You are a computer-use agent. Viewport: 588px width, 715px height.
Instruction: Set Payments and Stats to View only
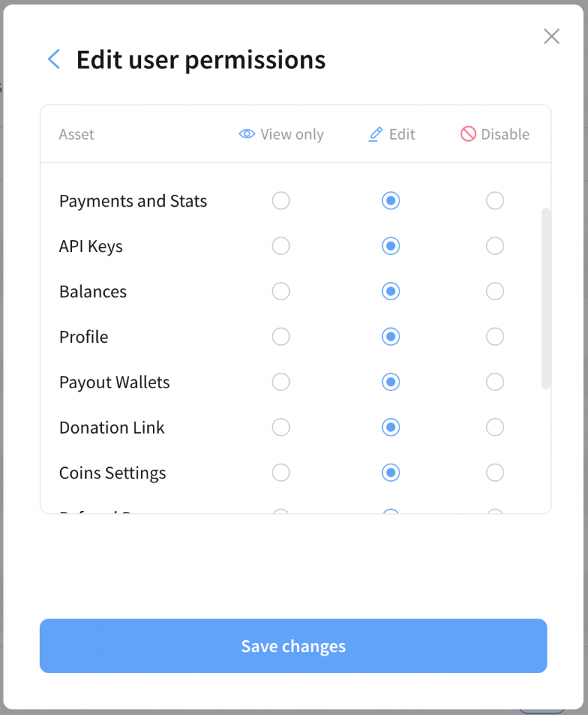pyautogui.click(x=281, y=201)
